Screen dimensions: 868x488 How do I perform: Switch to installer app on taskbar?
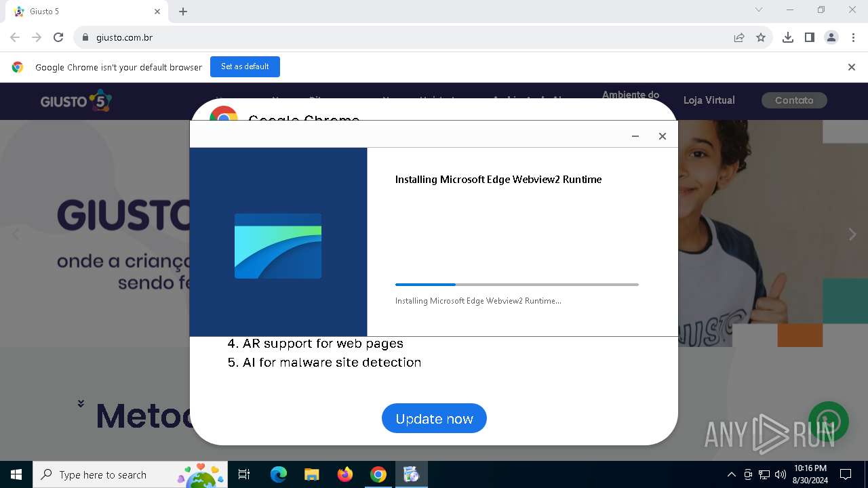(x=411, y=474)
